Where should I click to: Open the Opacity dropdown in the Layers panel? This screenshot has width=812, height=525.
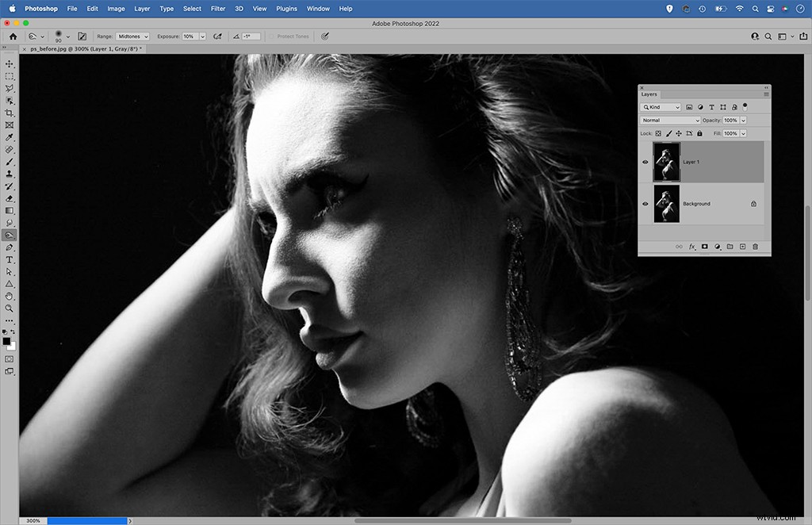point(743,120)
